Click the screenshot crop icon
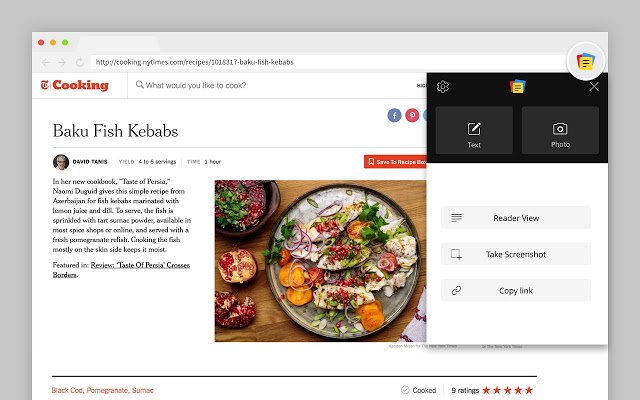Viewport: 640px width, 400px height. [x=456, y=254]
